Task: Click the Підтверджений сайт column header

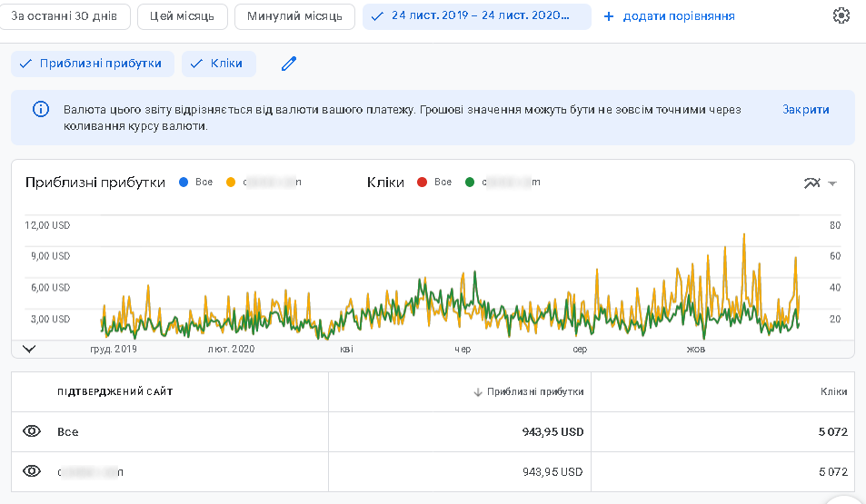Action: pos(115,392)
